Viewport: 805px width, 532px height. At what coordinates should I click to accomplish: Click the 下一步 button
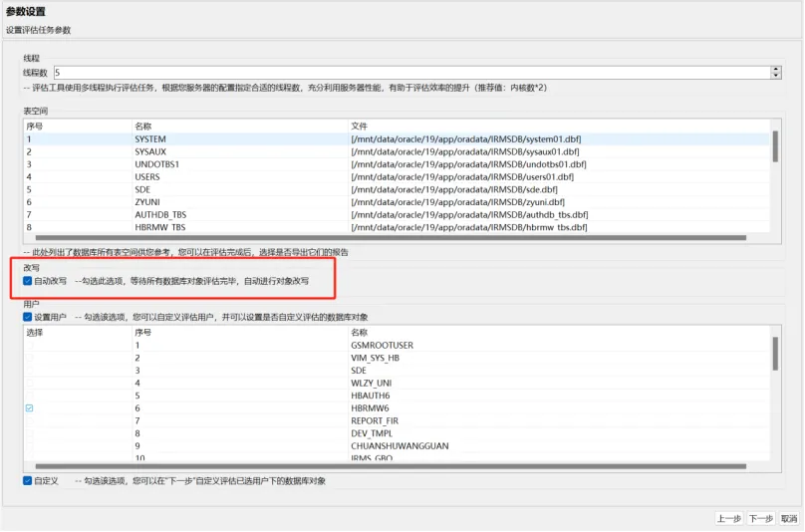(x=760, y=518)
